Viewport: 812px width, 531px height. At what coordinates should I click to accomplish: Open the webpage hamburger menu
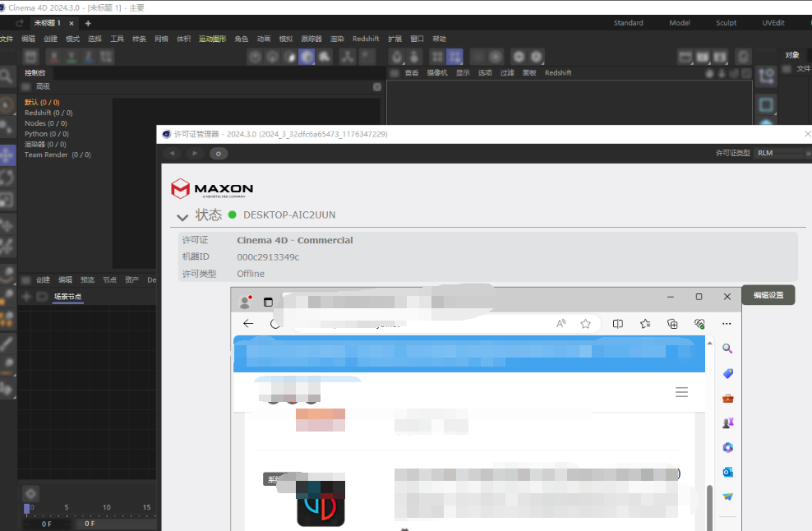point(681,392)
